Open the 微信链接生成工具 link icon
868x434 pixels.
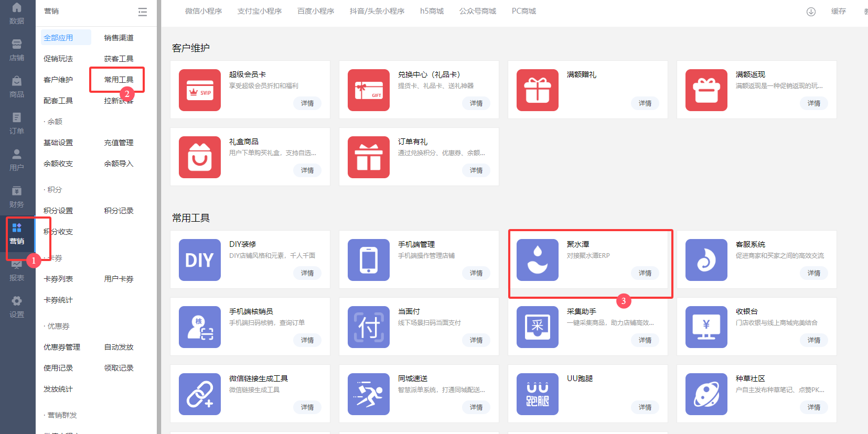pyautogui.click(x=200, y=394)
